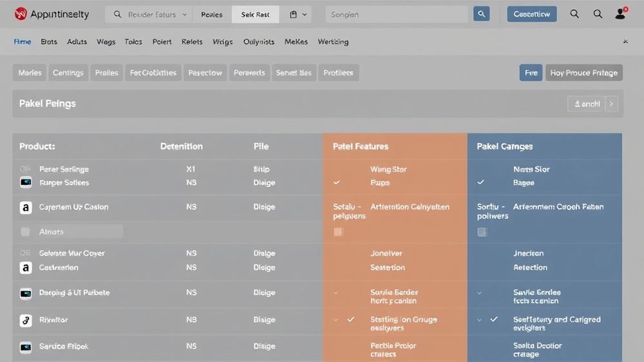The width and height of the screenshot is (644, 362).
Task: Open the user profile icon with badge
Action: [x=621, y=14]
